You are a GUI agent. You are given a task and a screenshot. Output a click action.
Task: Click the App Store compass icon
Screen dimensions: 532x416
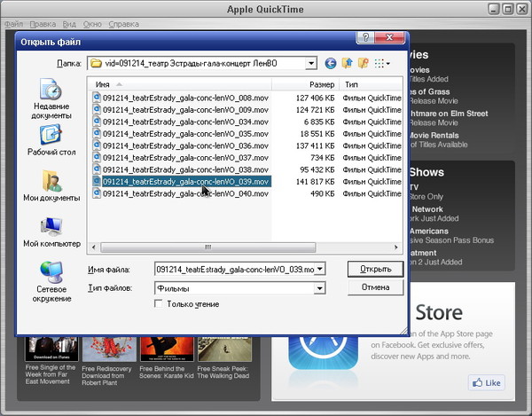(x=324, y=352)
